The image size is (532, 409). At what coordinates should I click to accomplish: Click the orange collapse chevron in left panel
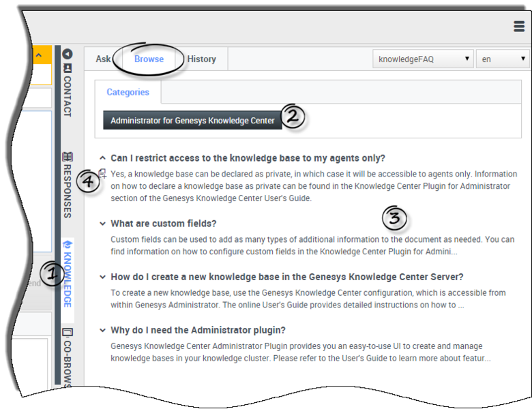tap(39, 55)
